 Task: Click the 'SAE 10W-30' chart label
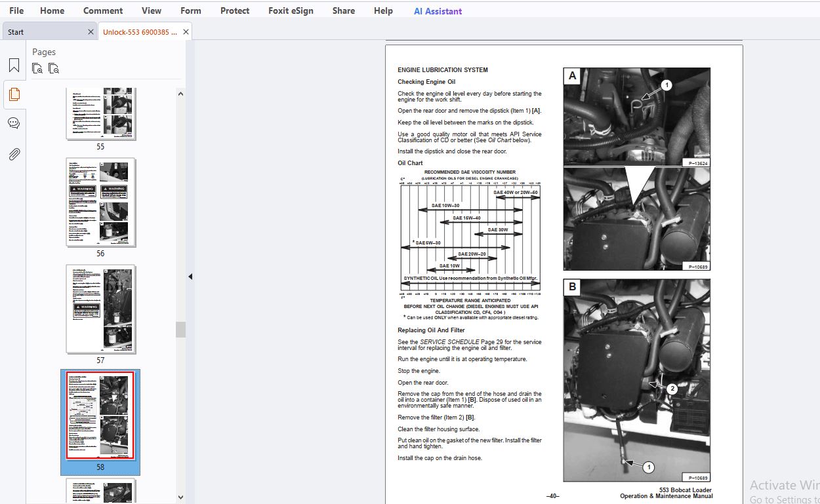coord(445,205)
